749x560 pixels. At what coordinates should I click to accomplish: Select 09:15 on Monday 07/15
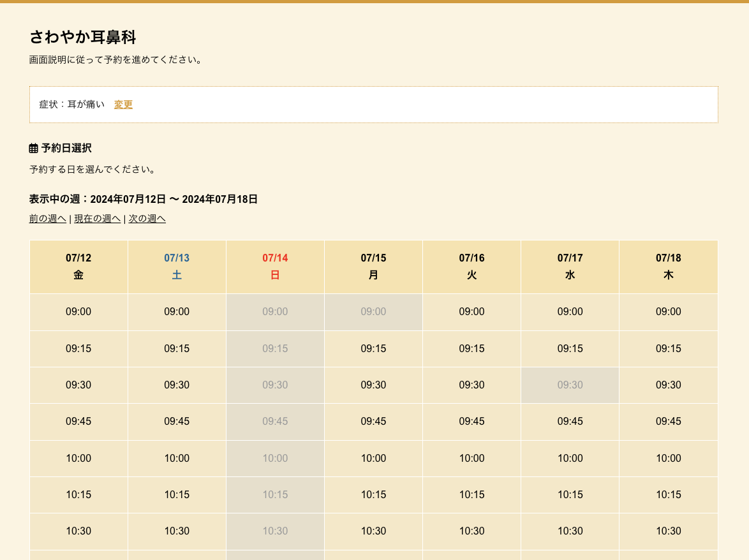(374, 348)
